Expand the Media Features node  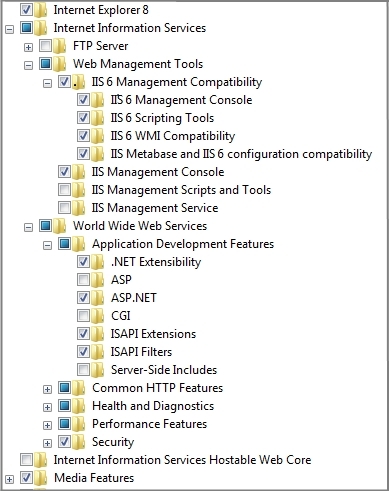(10, 479)
